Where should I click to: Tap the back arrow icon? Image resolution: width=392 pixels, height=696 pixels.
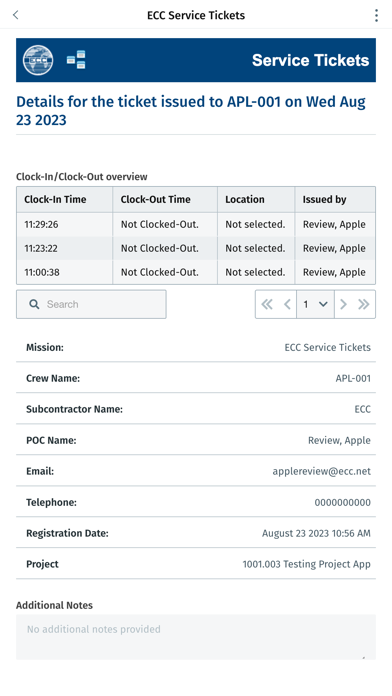(16, 15)
